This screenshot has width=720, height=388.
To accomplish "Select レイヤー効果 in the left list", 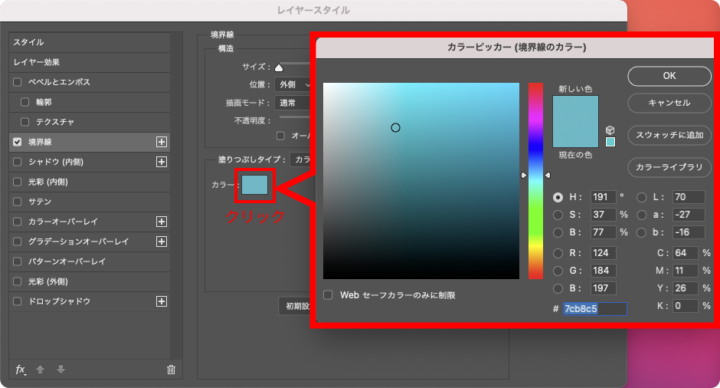I will point(90,62).
